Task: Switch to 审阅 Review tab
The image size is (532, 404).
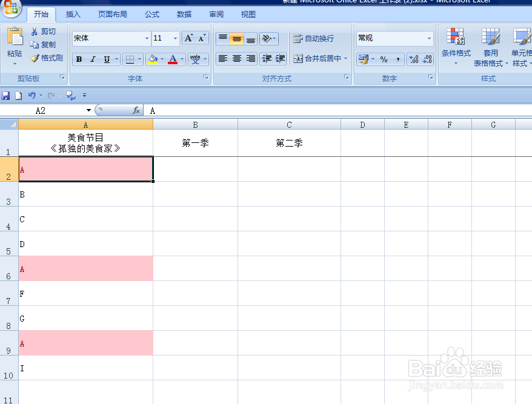Action: click(216, 15)
